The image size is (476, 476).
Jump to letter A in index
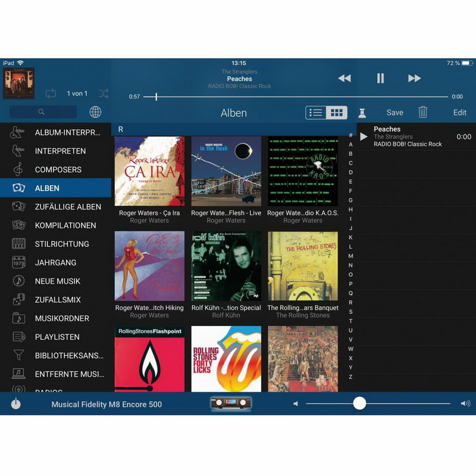click(350, 145)
